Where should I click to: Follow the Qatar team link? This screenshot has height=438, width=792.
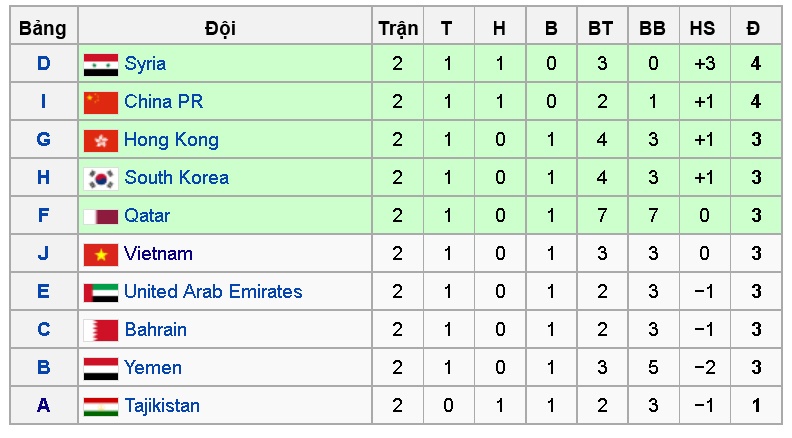coord(147,216)
